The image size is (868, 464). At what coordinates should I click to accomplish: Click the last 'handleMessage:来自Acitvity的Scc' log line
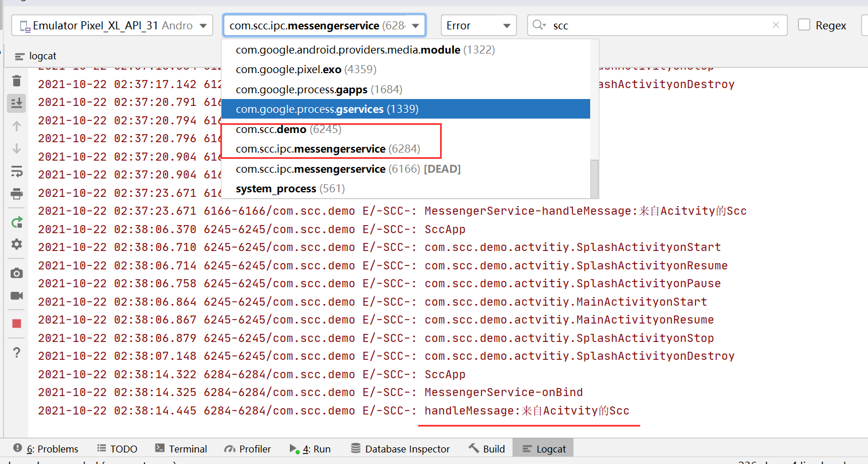point(334,411)
